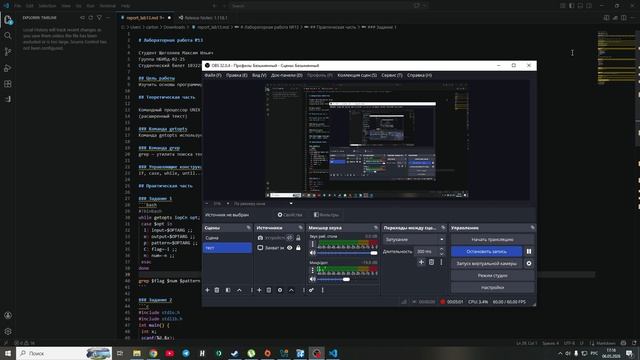
Task: Click refresh icon in Explorer Timeline header
Action: (x=91, y=18)
